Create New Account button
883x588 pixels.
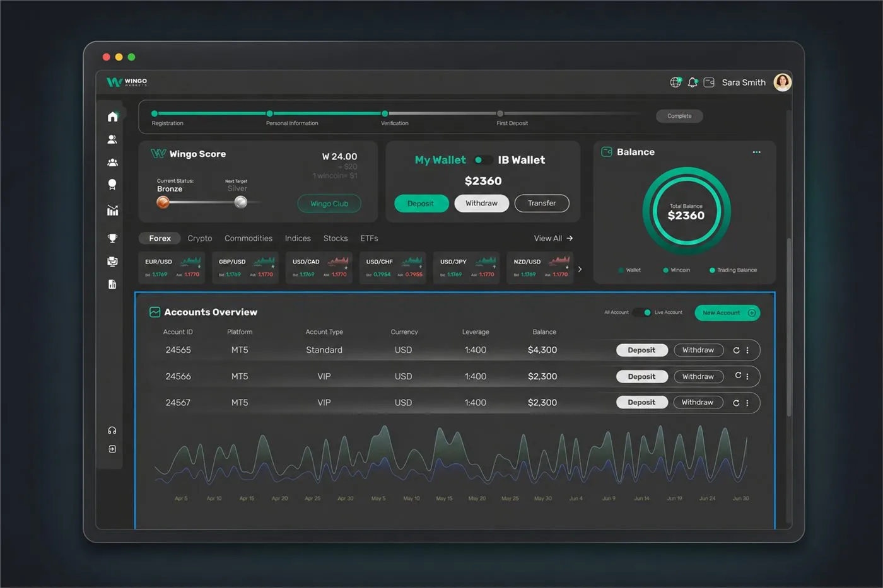pyautogui.click(x=727, y=313)
